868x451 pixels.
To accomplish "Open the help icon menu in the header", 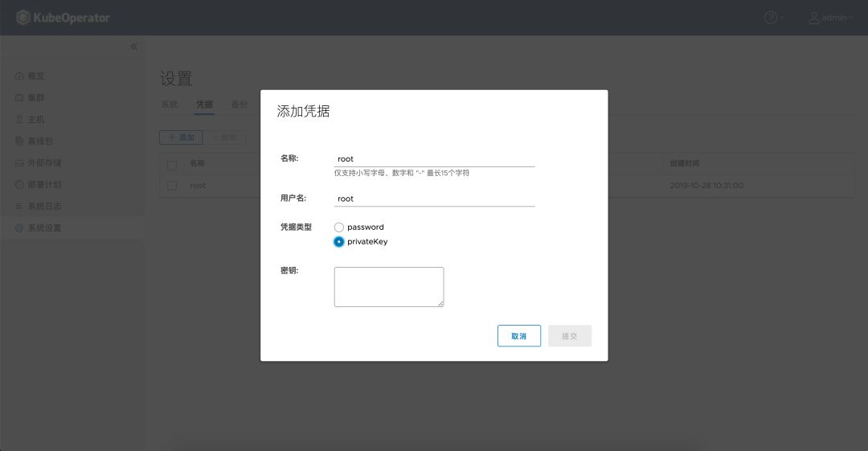I will (774, 18).
